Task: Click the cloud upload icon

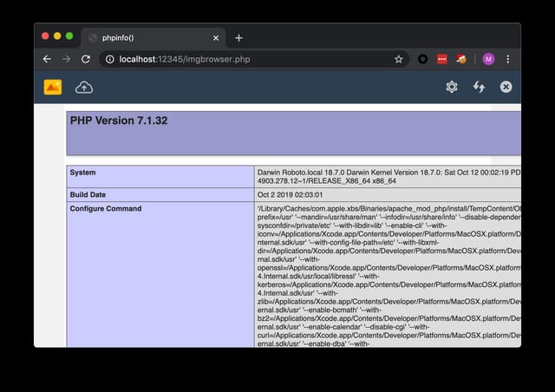Action: click(84, 88)
